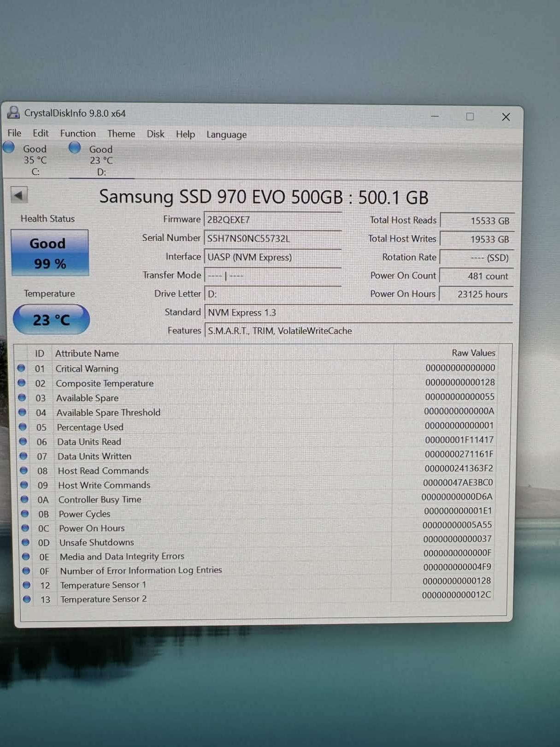The width and height of the screenshot is (560, 747).
Task: Click the Good 99 % health status button
Action: [50, 253]
